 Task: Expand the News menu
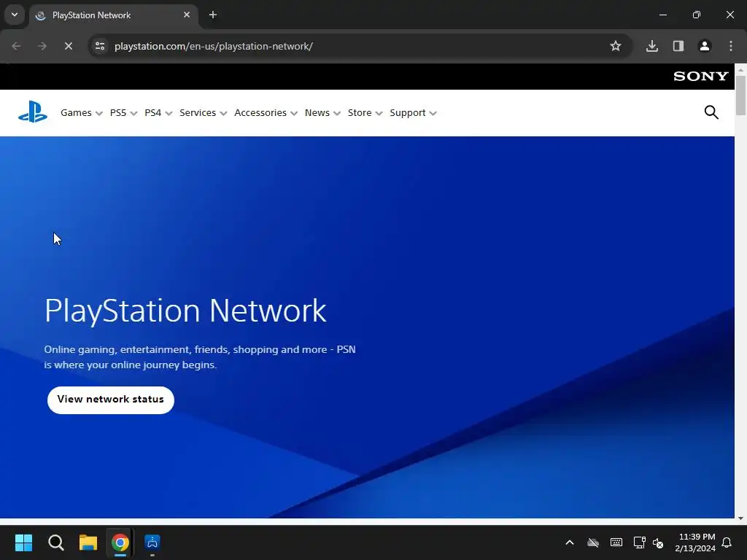point(322,113)
